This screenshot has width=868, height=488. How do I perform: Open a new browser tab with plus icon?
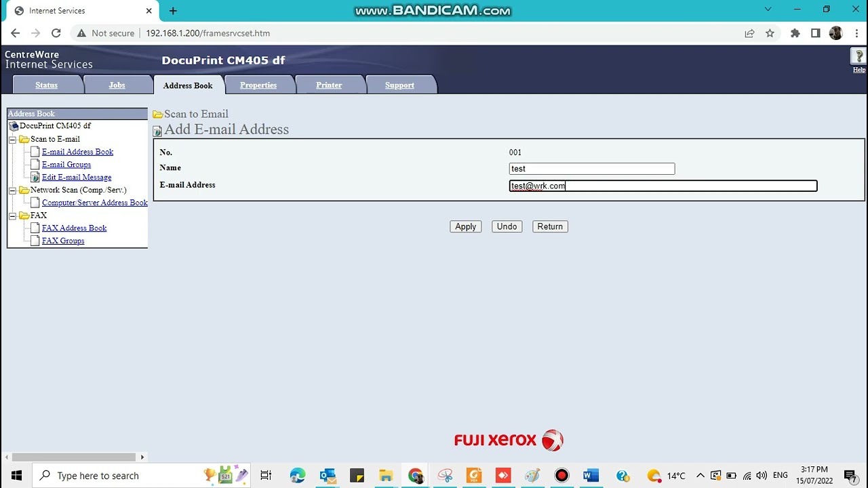tap(173, 11)
